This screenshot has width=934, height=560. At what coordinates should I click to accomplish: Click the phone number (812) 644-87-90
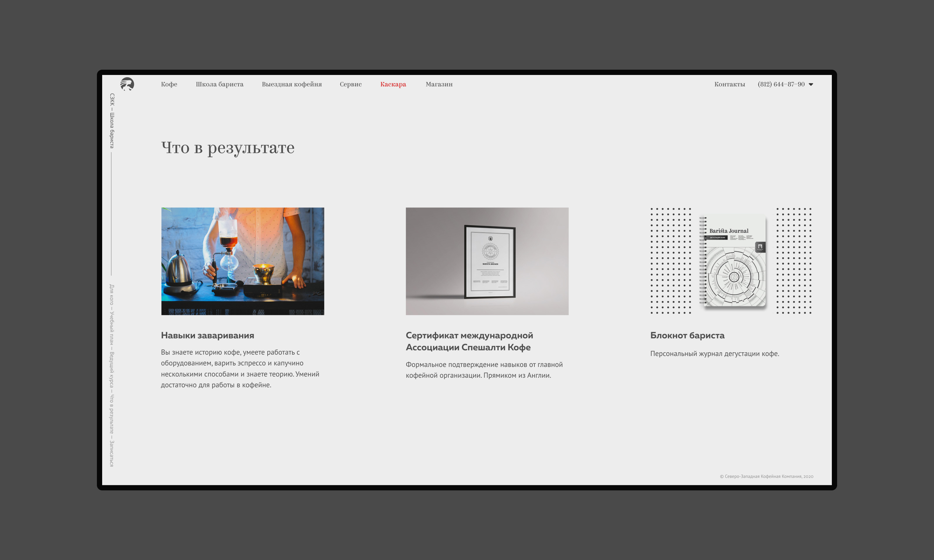click(781, 84)
